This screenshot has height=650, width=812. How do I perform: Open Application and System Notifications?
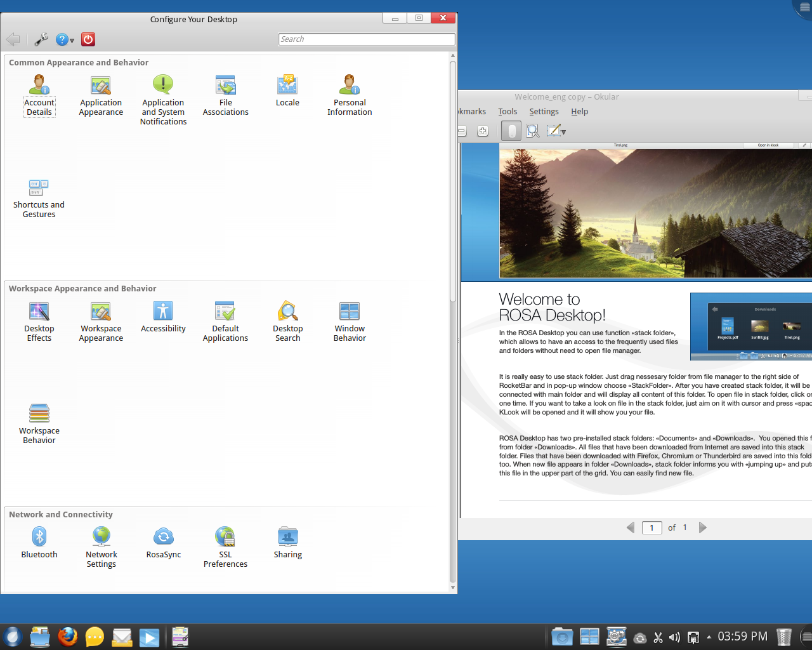[163, 100]
